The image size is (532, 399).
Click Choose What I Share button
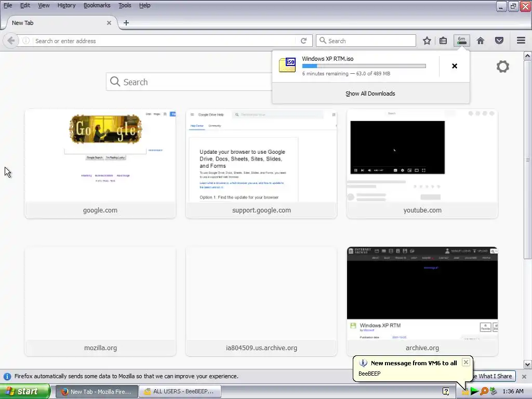(494, 376)
